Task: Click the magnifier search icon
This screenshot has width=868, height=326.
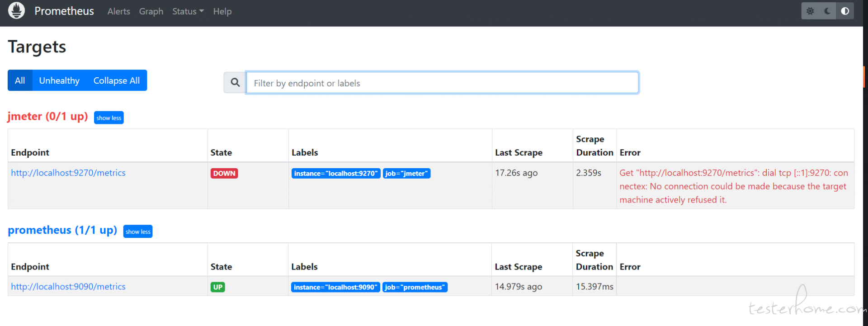Action: click(235, 82)
